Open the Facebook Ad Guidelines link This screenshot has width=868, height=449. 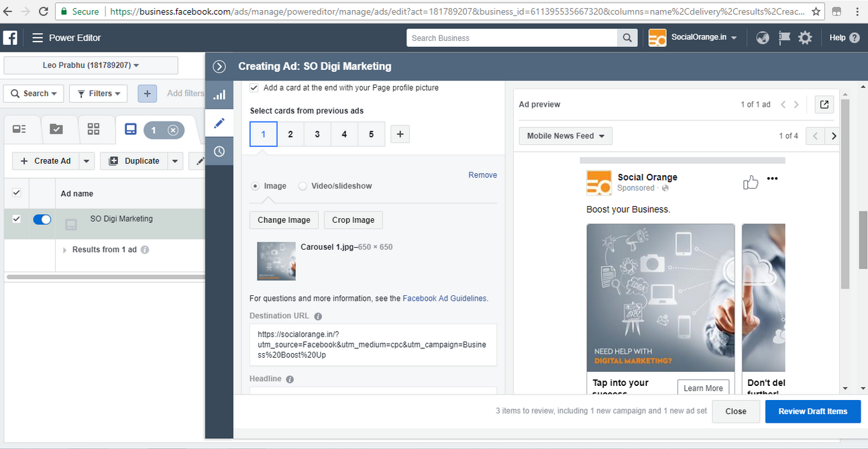[x=444, y=298]
